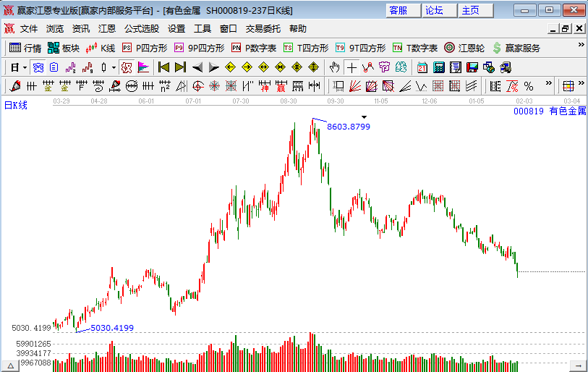Open the calculator tool icon

(439, 67)
